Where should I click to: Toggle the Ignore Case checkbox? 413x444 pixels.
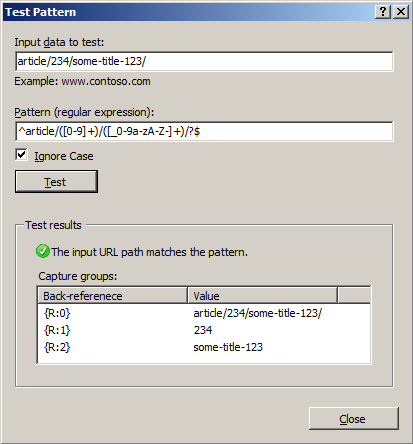pos(22,155)
